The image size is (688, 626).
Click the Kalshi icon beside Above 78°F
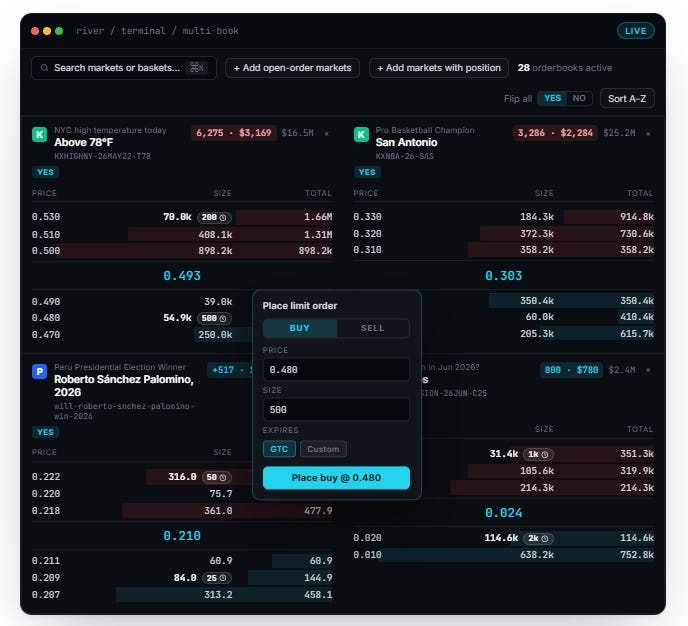[39, 134]
